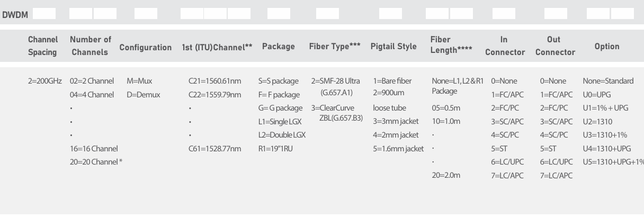Select the blank code box above Out Connector
Screen dimensions: 644x218
tap(556, 14)
